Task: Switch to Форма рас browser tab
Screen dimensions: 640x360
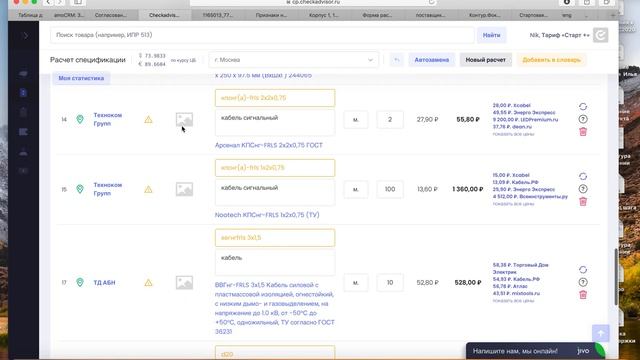Action: tap(377, 15)
